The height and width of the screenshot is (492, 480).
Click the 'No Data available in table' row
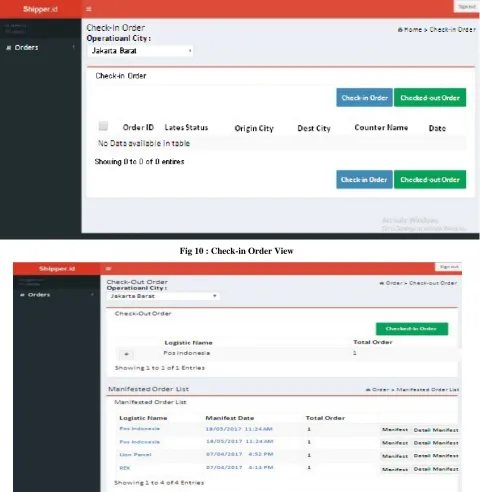point(280,143)
